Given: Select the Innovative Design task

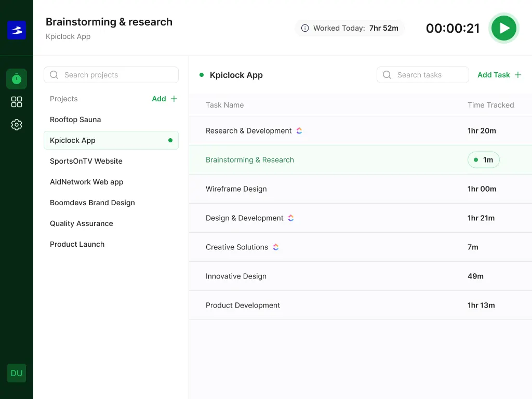Looking at the screenshot, I should click(361, 276).
